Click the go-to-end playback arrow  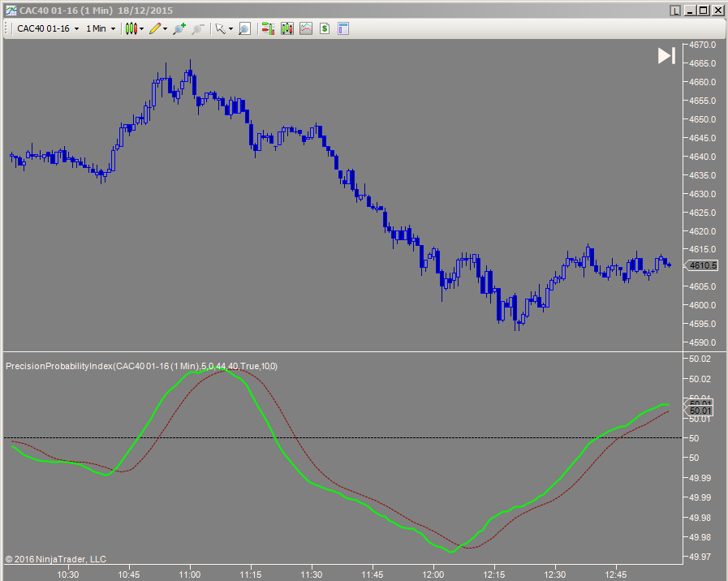point(666,56)
